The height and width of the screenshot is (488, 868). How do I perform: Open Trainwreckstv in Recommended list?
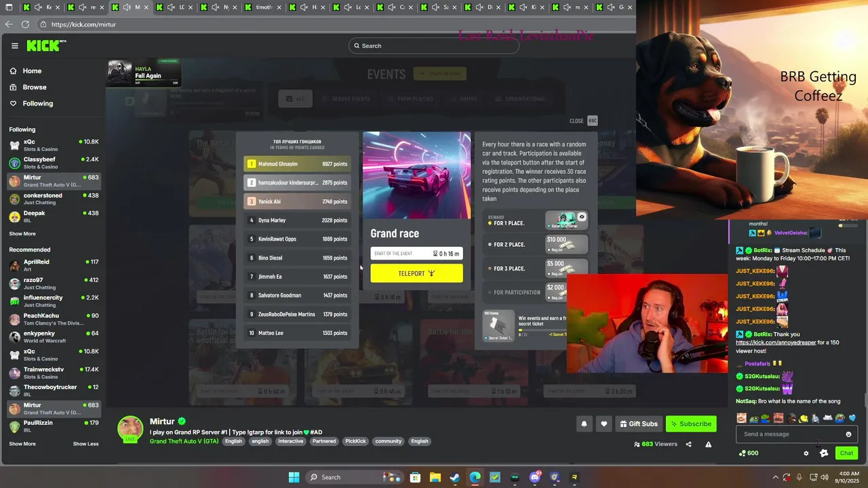pos(53,373)
